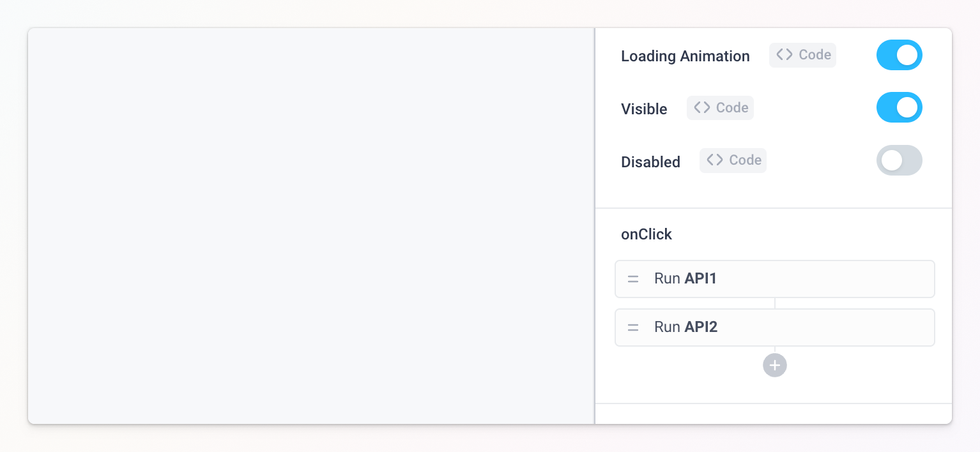Screen dimensions: 980x452
Task: Select the Run API2 event handler
Action: click(x=775, y=327)
